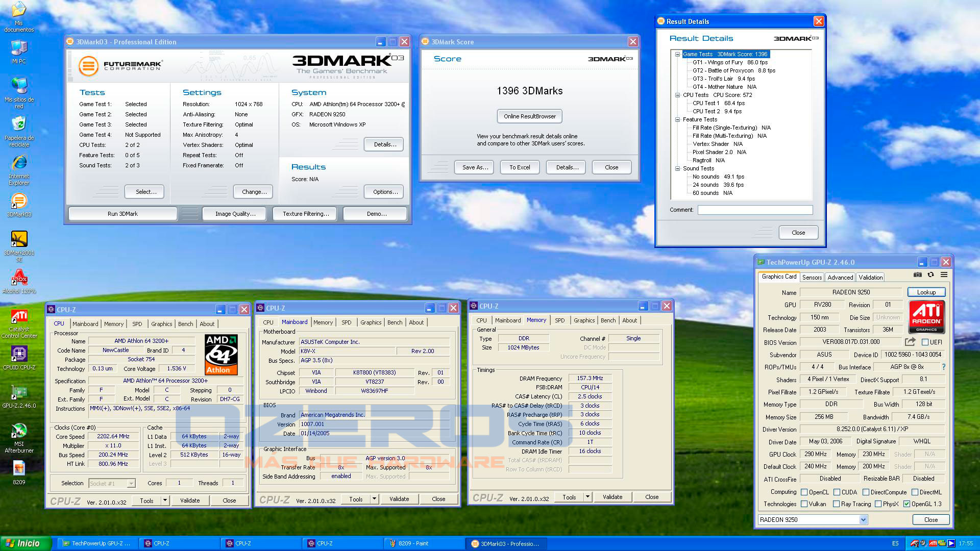Select the GT1 - Wings of Fury row
980x551 pixels.
[730, 62]
